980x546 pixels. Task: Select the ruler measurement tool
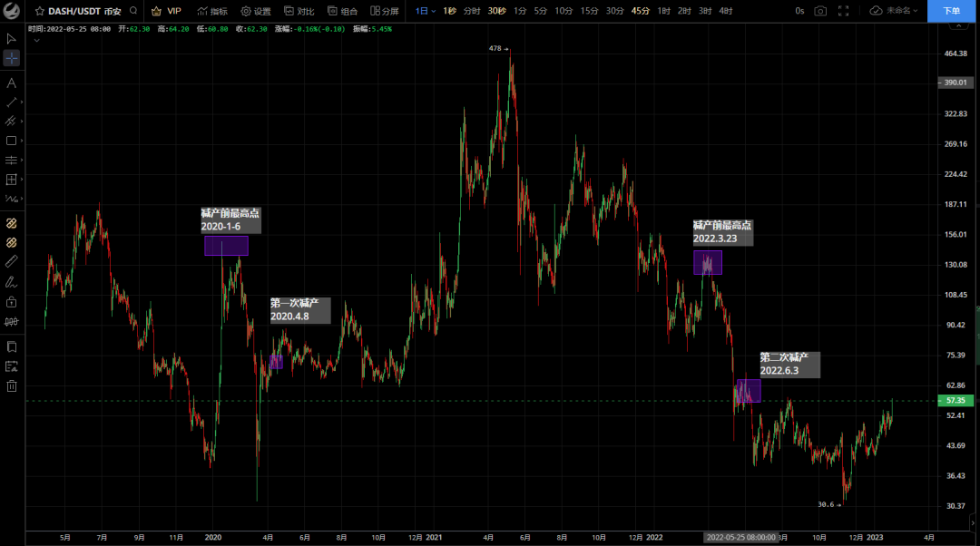point(12,261)
